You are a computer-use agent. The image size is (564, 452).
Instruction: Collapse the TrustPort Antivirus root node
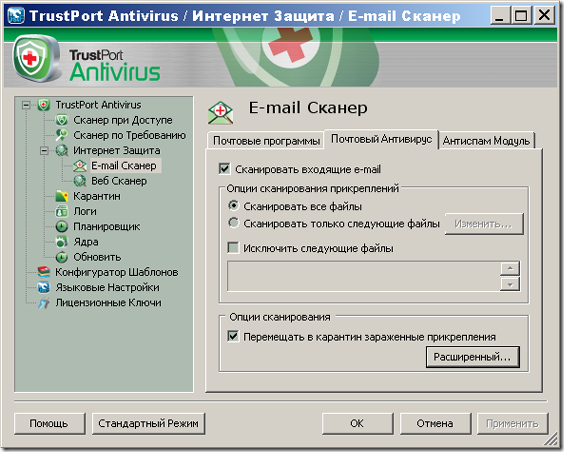pyautogui.click(x=26, y=105)
